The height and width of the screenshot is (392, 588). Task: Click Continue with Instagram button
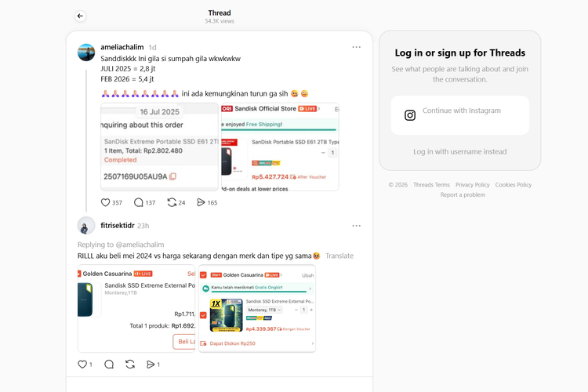tap(460, 115)
